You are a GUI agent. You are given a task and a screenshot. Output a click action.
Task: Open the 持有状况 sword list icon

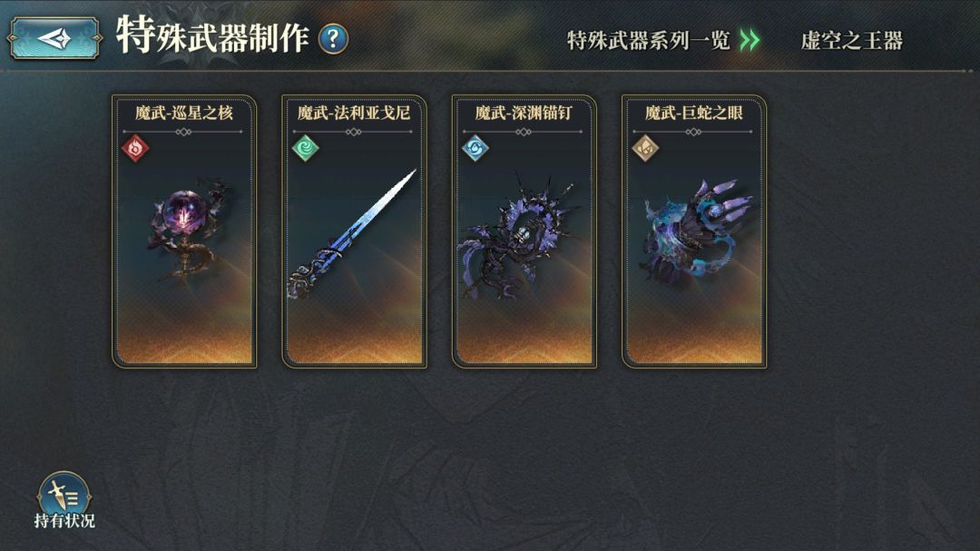tap(64, 493)
